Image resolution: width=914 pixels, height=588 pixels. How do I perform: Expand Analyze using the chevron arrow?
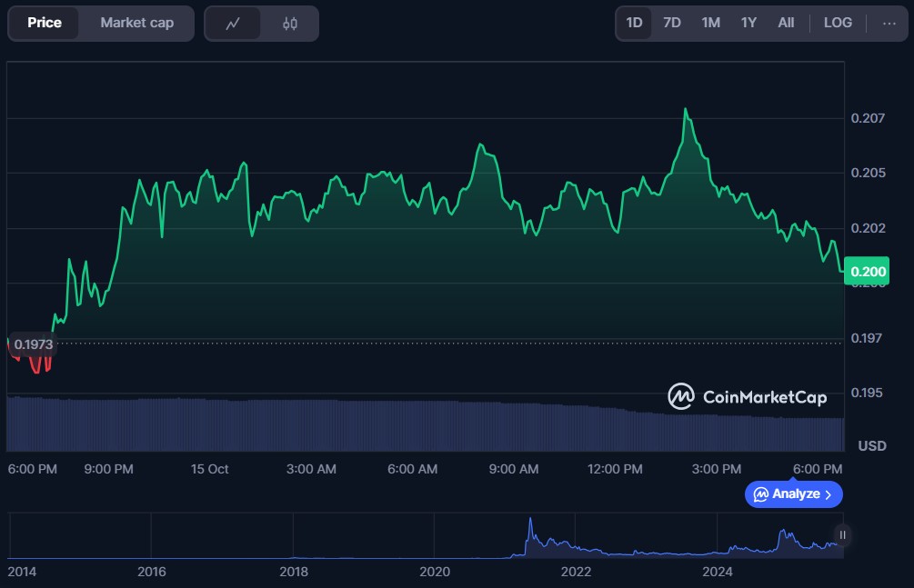point(829,494)
